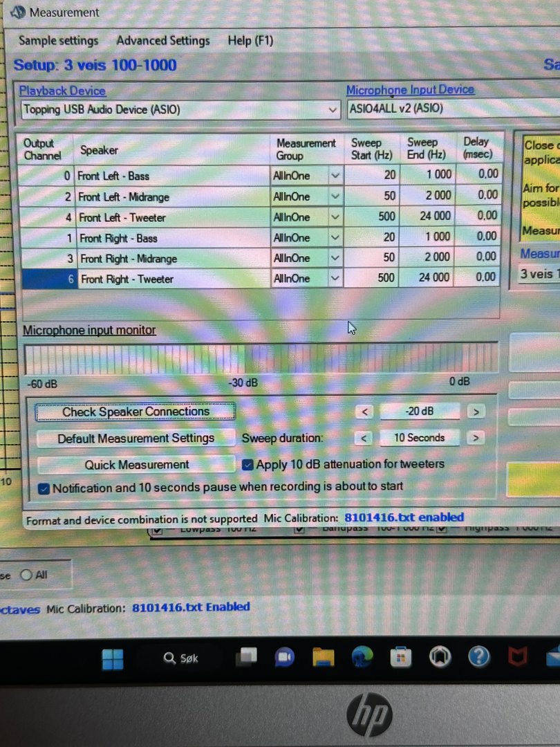
Task: Select the 'Front Left - Tweeter' speaker cell
Action: (172, 218)
